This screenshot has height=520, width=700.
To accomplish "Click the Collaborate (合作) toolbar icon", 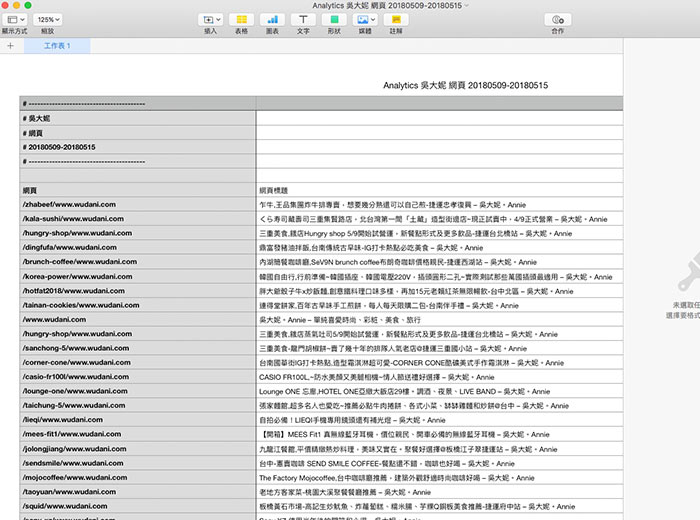I will [x=558, y=20].
